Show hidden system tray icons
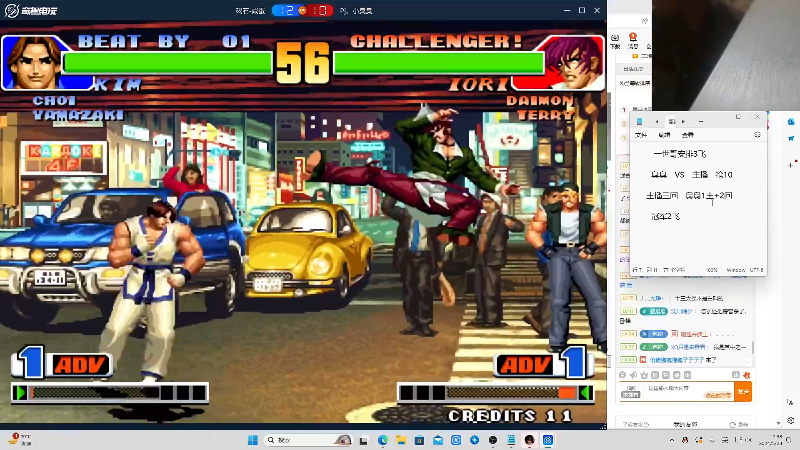The height and width of the screenshot is (450, 800). pos(672,440)
